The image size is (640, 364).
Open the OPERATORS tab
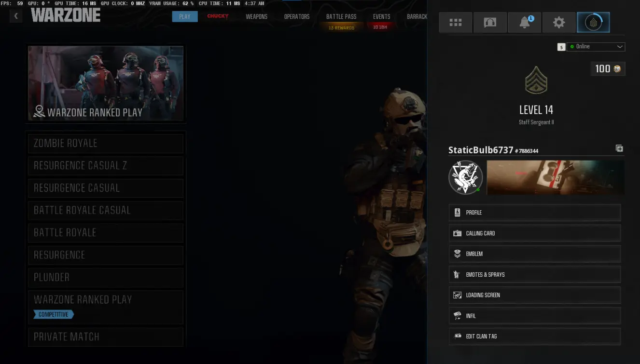(297, 16)
